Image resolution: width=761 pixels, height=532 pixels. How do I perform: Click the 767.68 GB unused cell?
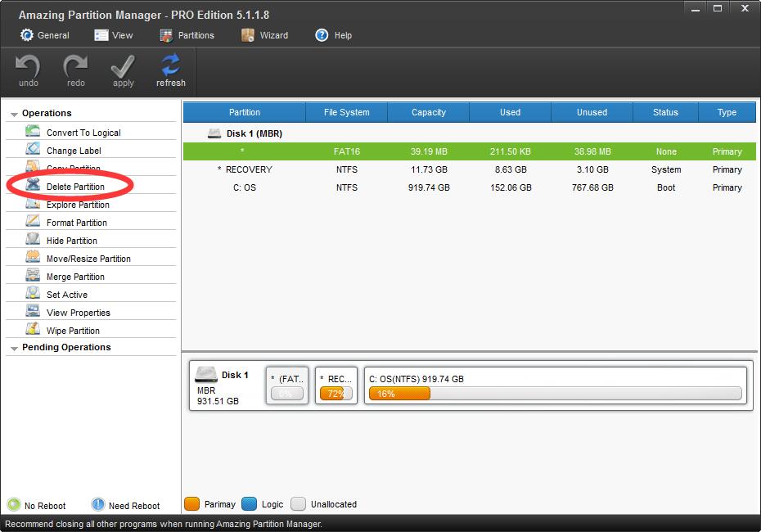(x=592, y=187)
